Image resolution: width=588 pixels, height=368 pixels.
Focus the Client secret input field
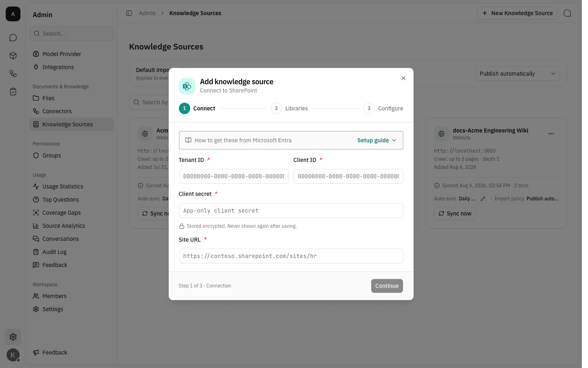(x=291, y=211)
